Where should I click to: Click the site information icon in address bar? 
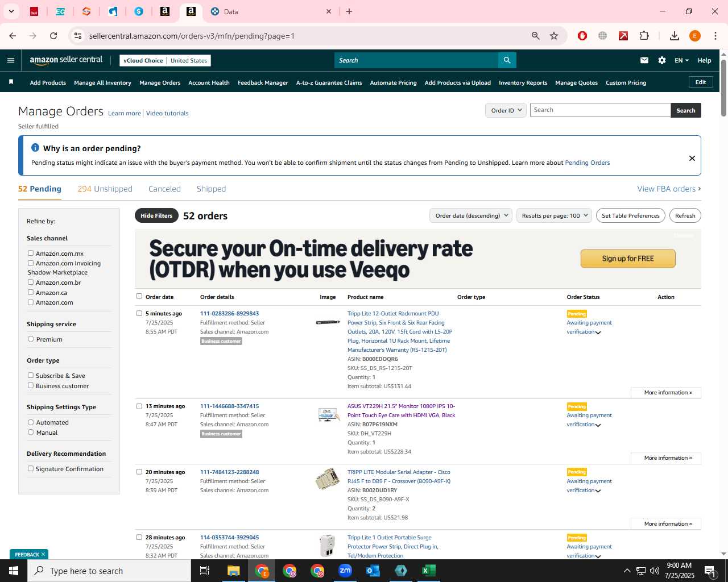click(x=78, y=36)
